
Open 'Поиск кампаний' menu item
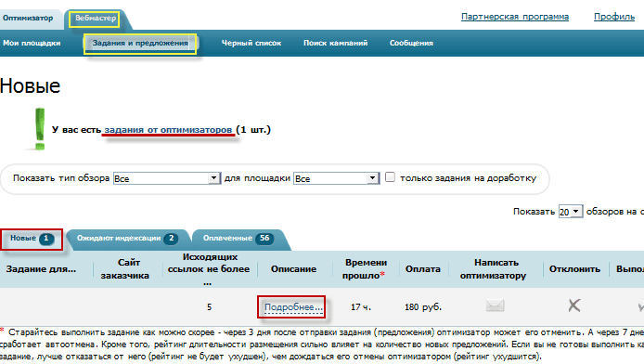(x=335, y=43)
